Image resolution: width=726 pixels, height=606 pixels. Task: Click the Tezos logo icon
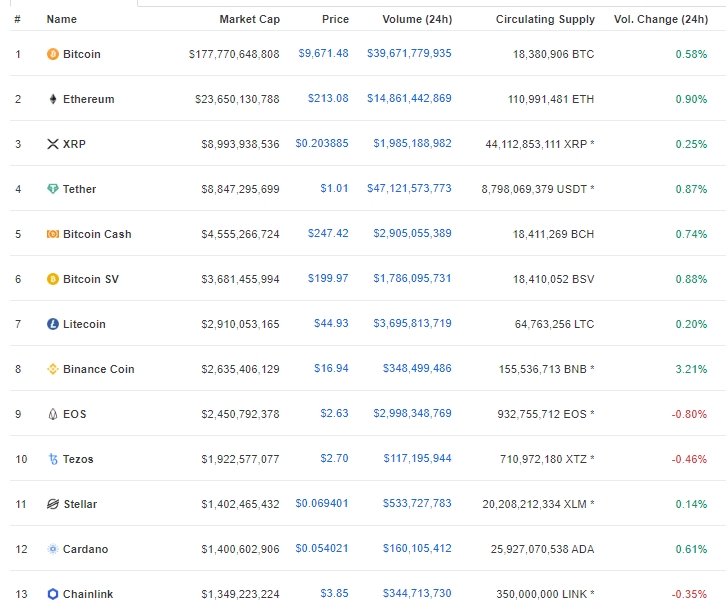click(x=53, y=459)
